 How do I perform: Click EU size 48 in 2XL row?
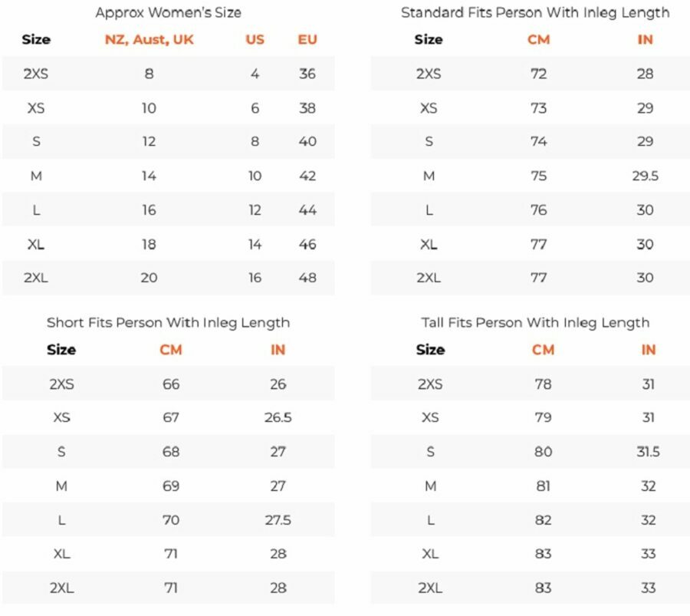click(x=307, y=278)
